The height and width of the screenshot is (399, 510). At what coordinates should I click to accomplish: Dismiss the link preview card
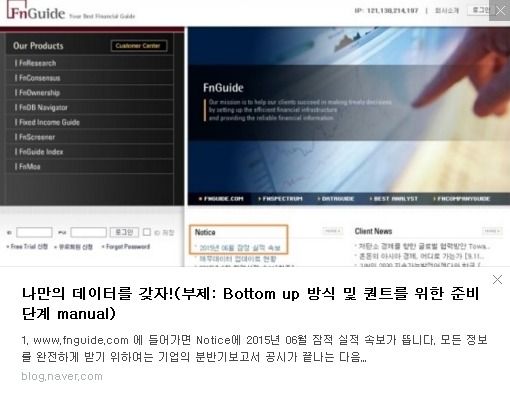coord(497,280)
